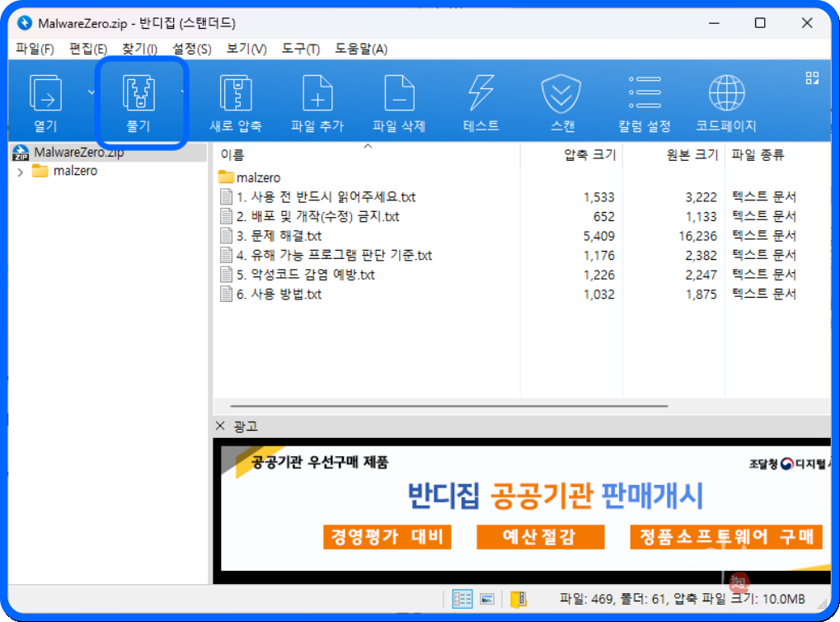Image resolution: width=840 pixels, height=622 pixels.
Task: Click the 파일 삭제 toolbar icon
Action: coord(399,93)
